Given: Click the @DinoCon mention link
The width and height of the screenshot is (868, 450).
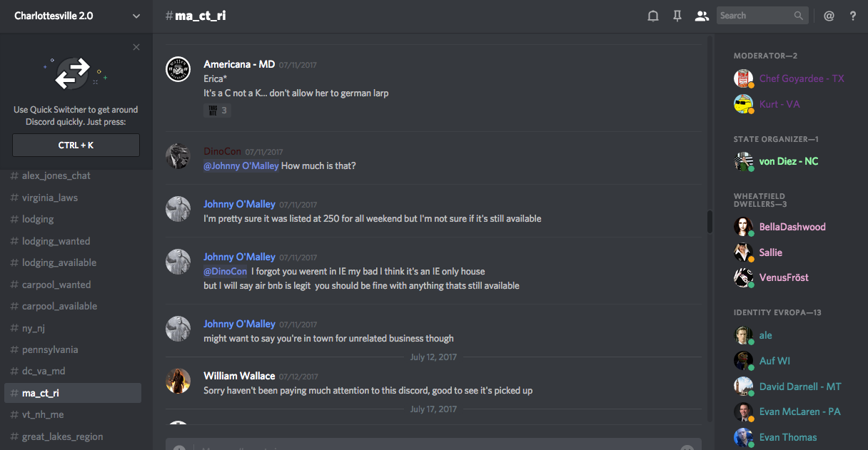Looking at the screenshot, I should tap(226, 271).
